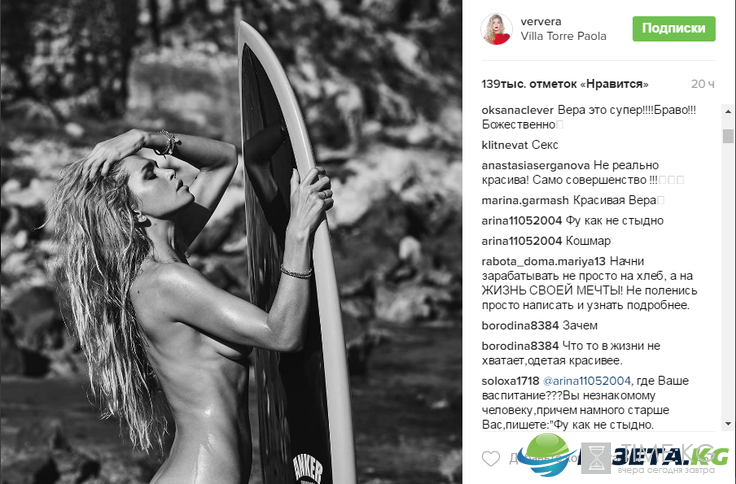
Task: Open commenter rabota_doma.mariya13's profile
Action: point(544,261)
